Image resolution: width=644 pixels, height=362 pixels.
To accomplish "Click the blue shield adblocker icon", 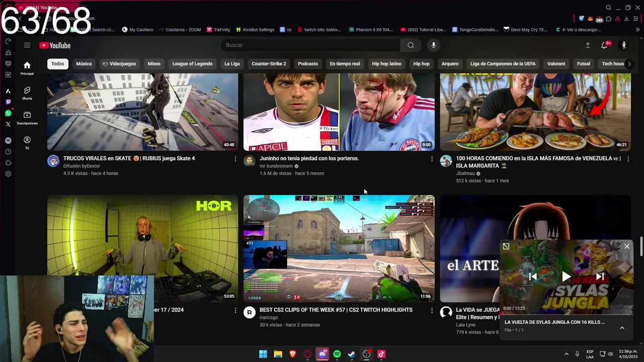I will pos(582,19).
